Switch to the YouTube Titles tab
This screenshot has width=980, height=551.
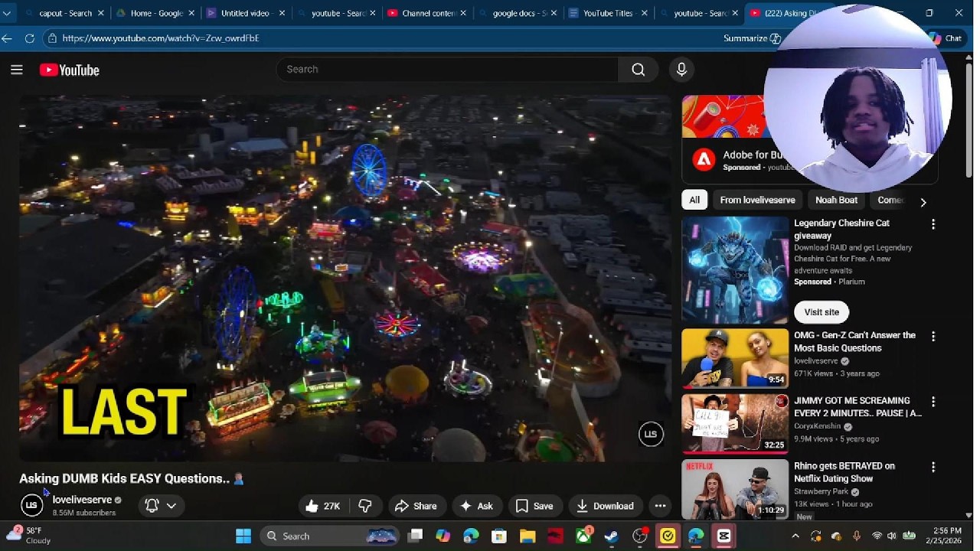[x=608, y=13]
